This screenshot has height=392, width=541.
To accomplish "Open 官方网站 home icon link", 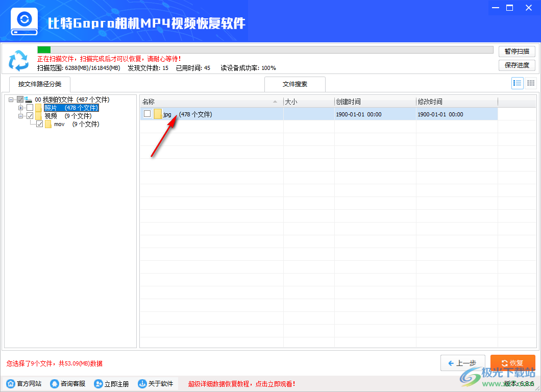I will click(x=11, y=384).
